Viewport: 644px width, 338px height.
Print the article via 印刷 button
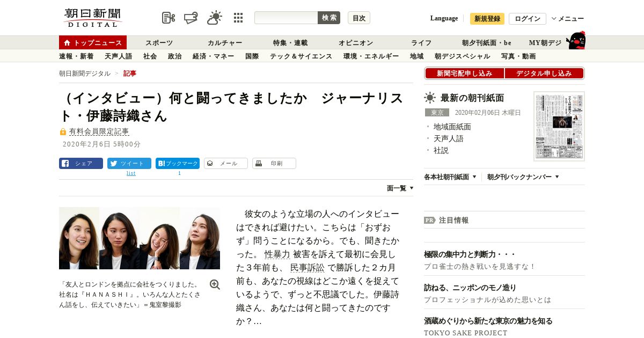pyautogui.click(x=274, y=164)
